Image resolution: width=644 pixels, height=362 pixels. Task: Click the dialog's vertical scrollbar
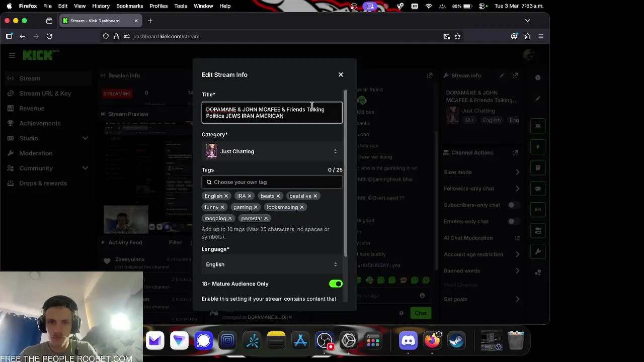coord(345,173)
